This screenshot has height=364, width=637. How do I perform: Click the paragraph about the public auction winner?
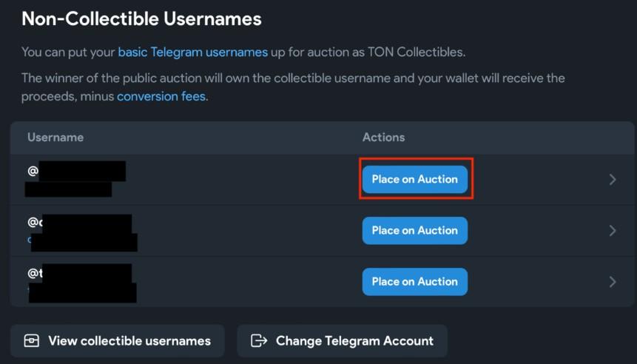293,87
